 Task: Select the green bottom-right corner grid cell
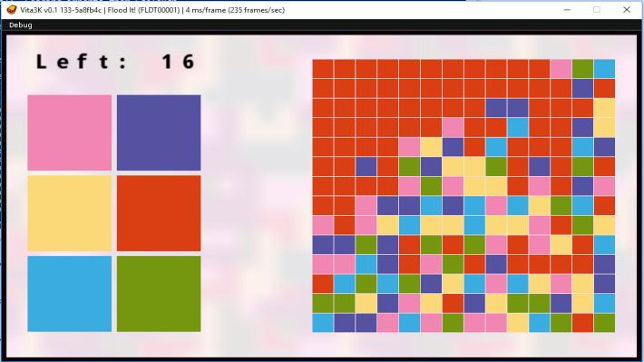[x=604, y=323]
